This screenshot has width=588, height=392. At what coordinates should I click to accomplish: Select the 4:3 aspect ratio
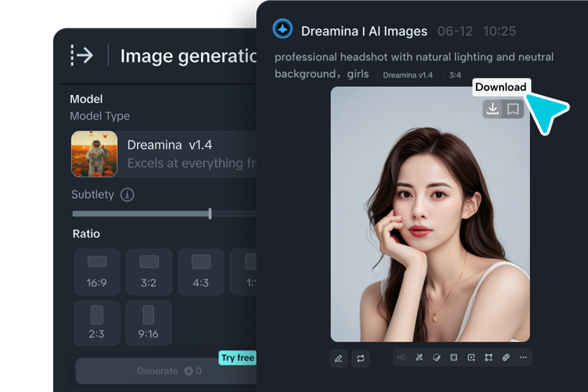[201, 272]
